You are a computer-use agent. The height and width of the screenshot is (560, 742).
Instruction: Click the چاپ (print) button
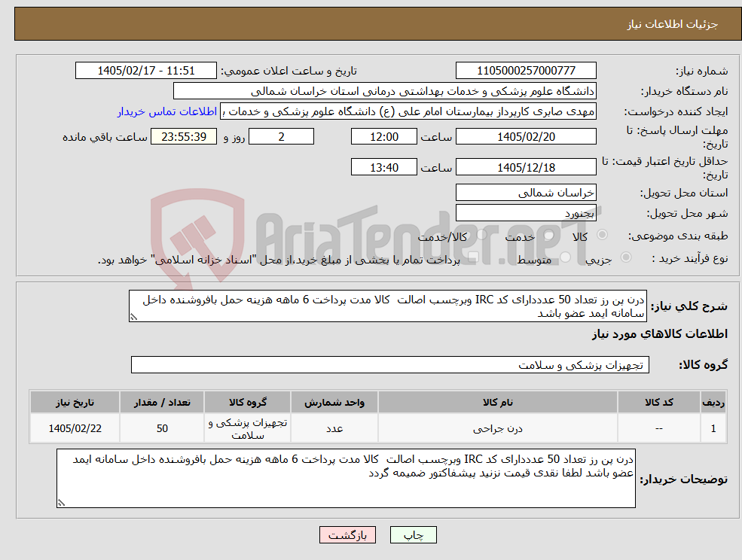tap(413, 535)
